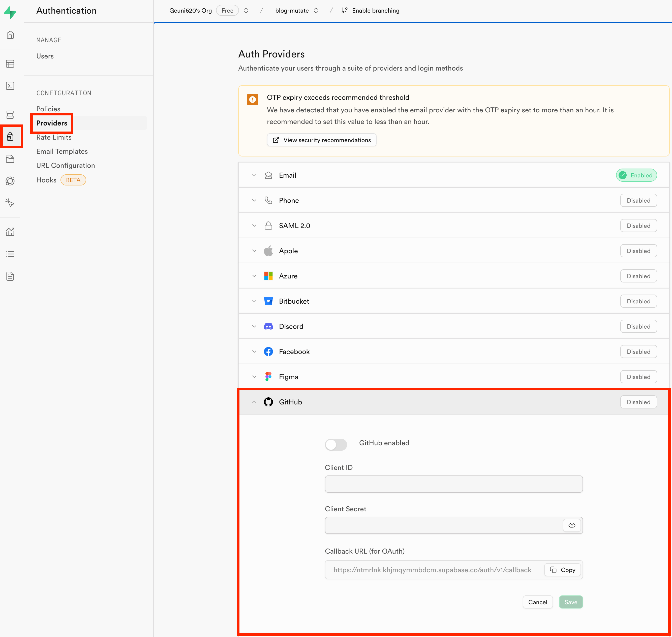Viewport: 672px width, 637px height.
Task: Expand the Phone provider row chevron
Action: (x=254, y=200)
